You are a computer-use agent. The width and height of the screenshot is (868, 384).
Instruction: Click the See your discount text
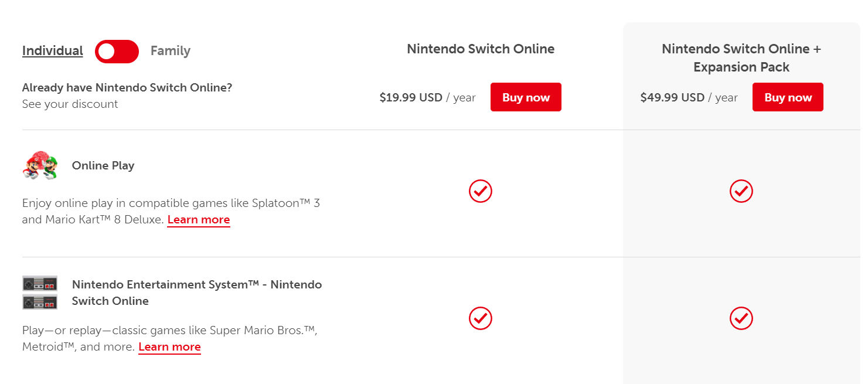pos(70,104)
